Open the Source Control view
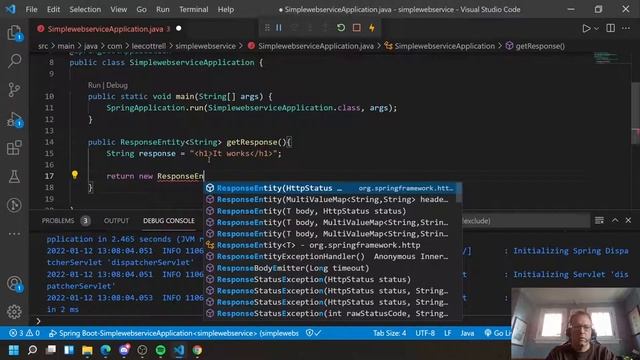640x360 pixels. [x=14, y=89]
